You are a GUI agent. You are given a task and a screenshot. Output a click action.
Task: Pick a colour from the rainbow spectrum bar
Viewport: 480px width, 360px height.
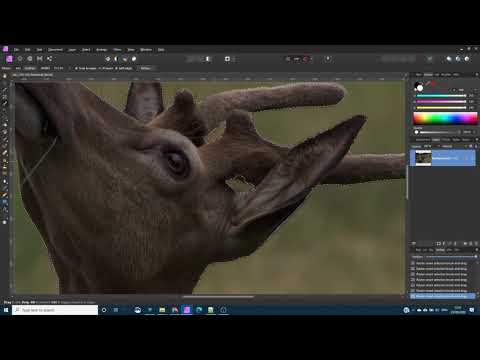(x=445, y=118)
